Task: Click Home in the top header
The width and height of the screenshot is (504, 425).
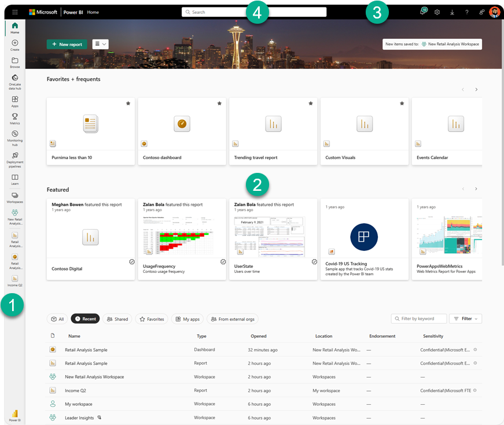Action: pyautogui.click(x=93, y=12)
